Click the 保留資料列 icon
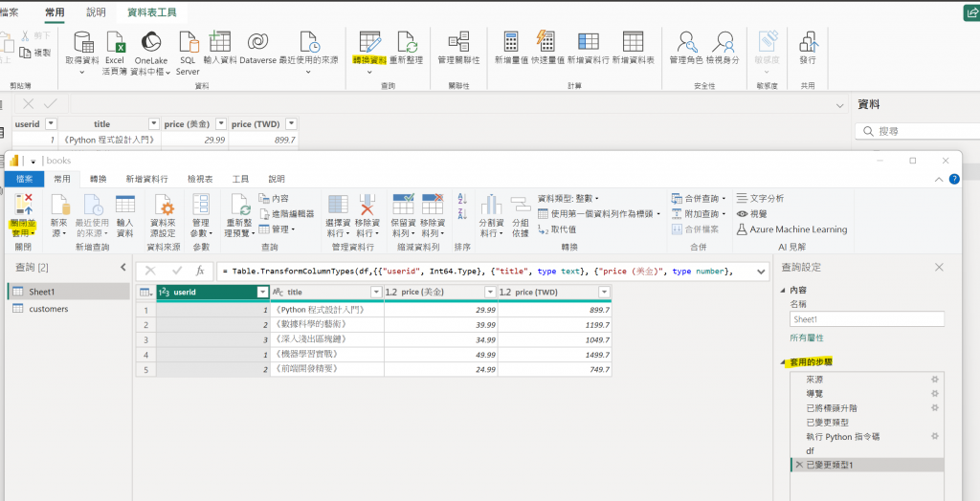The image size is (980, 501). click(403, 205)
